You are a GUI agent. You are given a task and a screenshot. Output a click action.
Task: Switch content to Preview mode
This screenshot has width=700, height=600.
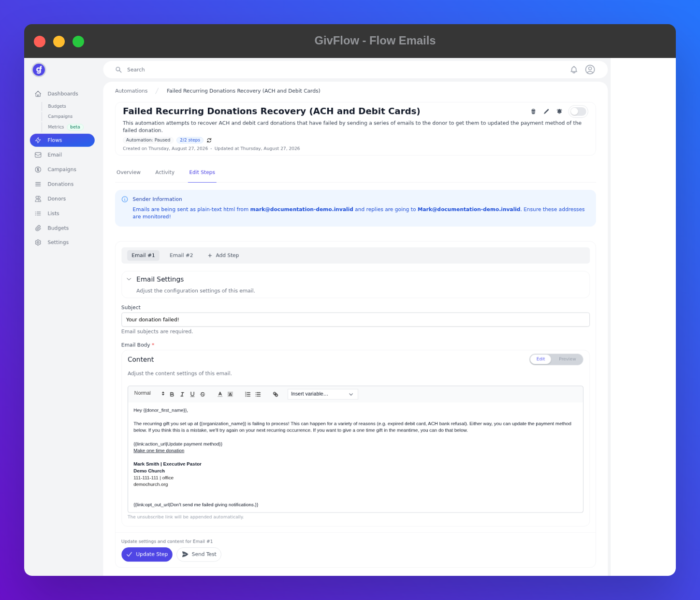tap(567, 359)
